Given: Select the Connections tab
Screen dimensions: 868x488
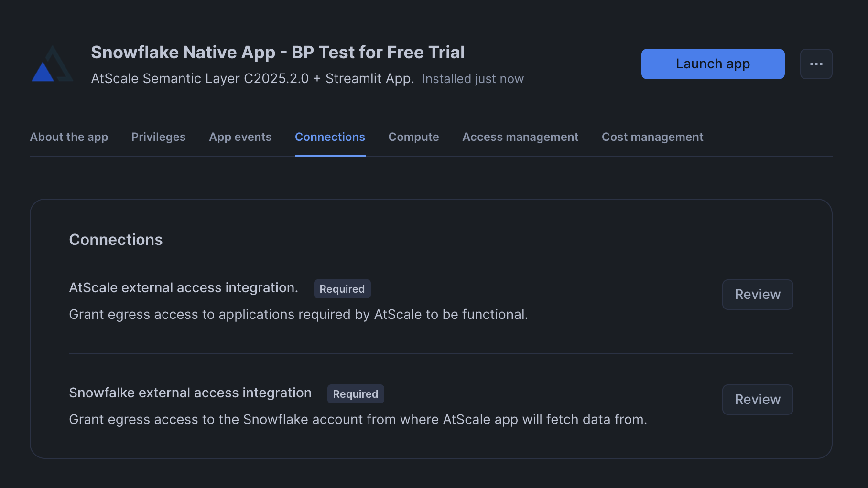Looking at the screenshot, I should [330, 137].
